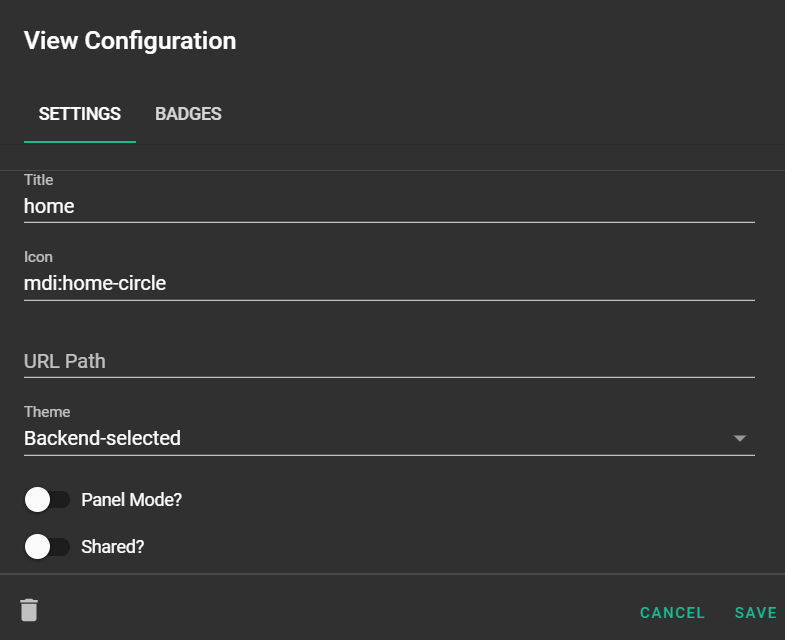The width and height of the screenshot is (785, 640).
Task: Enable the Panel Mode switch
Action: 47,499
